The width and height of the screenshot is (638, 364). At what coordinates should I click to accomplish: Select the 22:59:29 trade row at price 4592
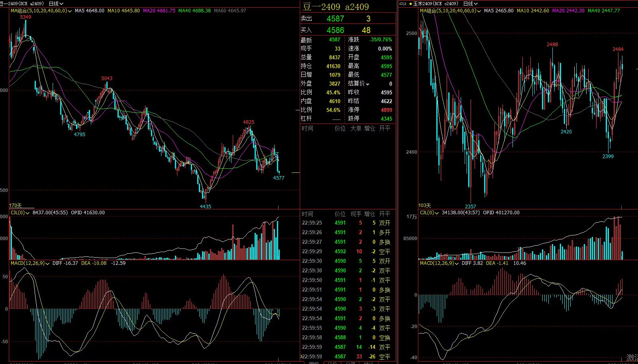coord(340,252)
